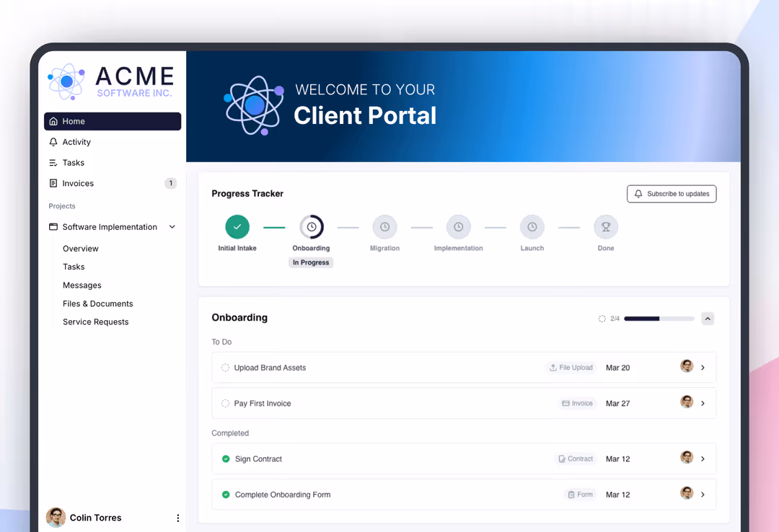Click Colin Torres sidebar avatar
The width and height of the screenshot is (779, 532).
pyautogui.click(x=56, y=518)
